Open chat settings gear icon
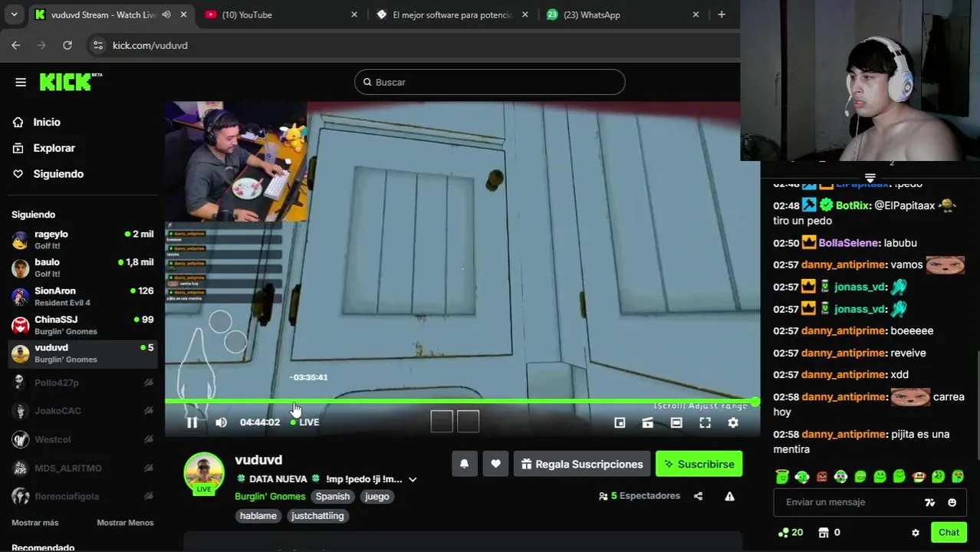Viewport: 980px width, 552px height. pyautogui.click(x=915, y=533)
